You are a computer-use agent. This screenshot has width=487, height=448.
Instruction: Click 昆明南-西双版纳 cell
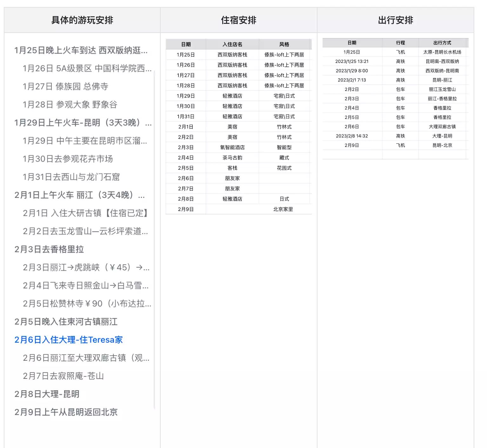point(442,61)
